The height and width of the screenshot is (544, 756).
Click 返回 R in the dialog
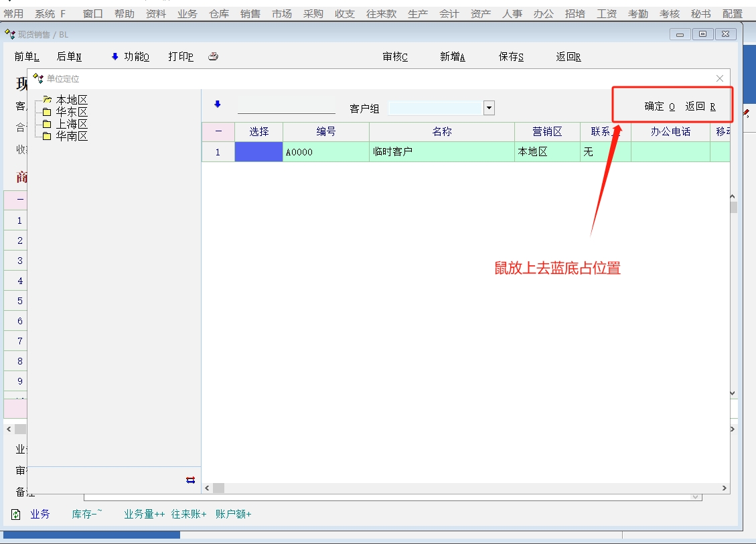pyautogui.click(x=700, y=107)
